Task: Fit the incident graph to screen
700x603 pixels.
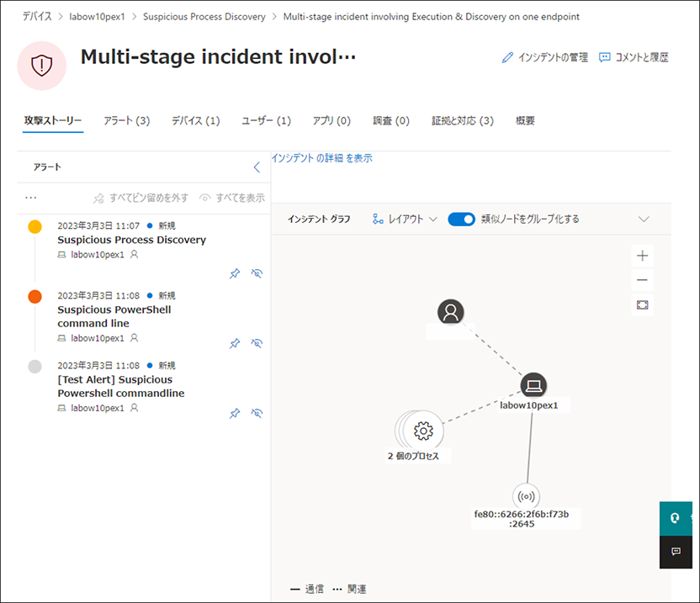Action: tap(642, 304)
